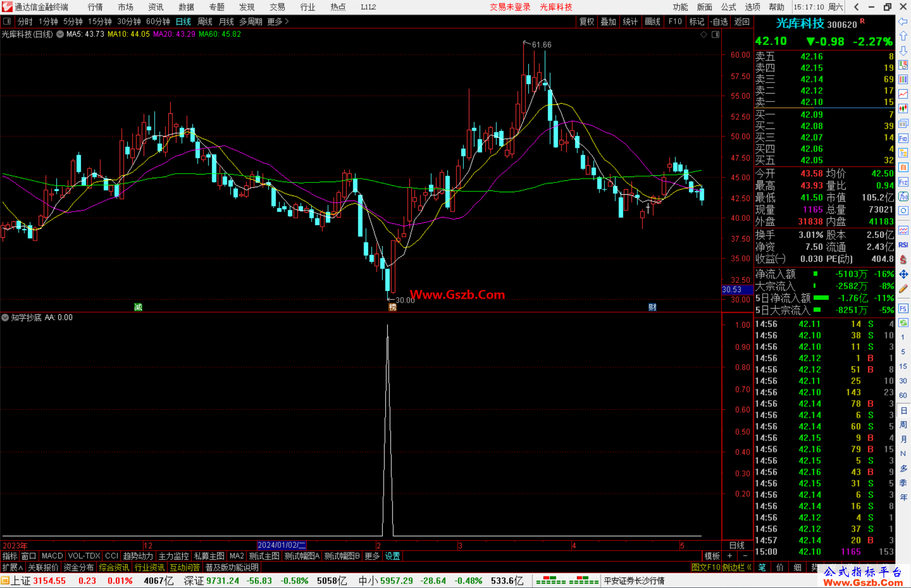Screen dimensions: 911x588
Task: Select the blue four-way move arrows icon
Action: [903, 274]
